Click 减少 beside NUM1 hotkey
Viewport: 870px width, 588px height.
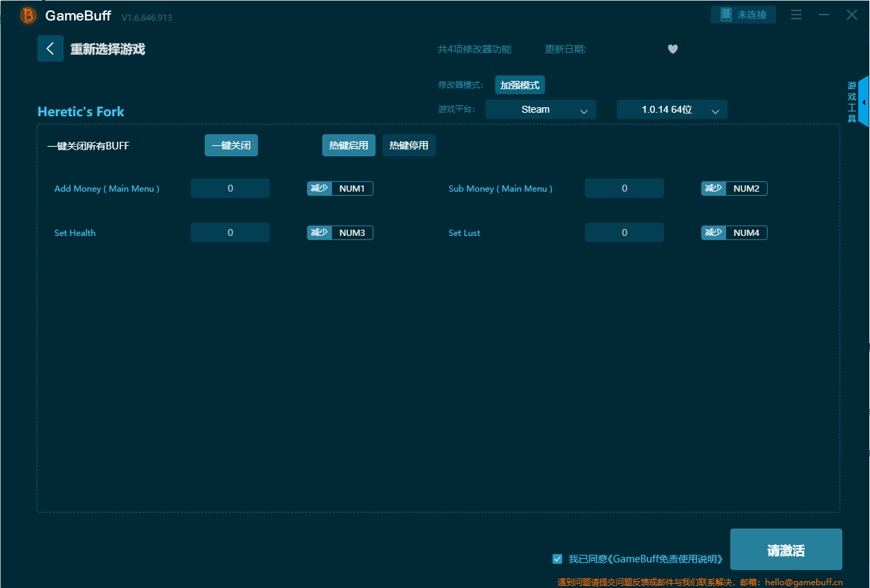coord(320,188)
